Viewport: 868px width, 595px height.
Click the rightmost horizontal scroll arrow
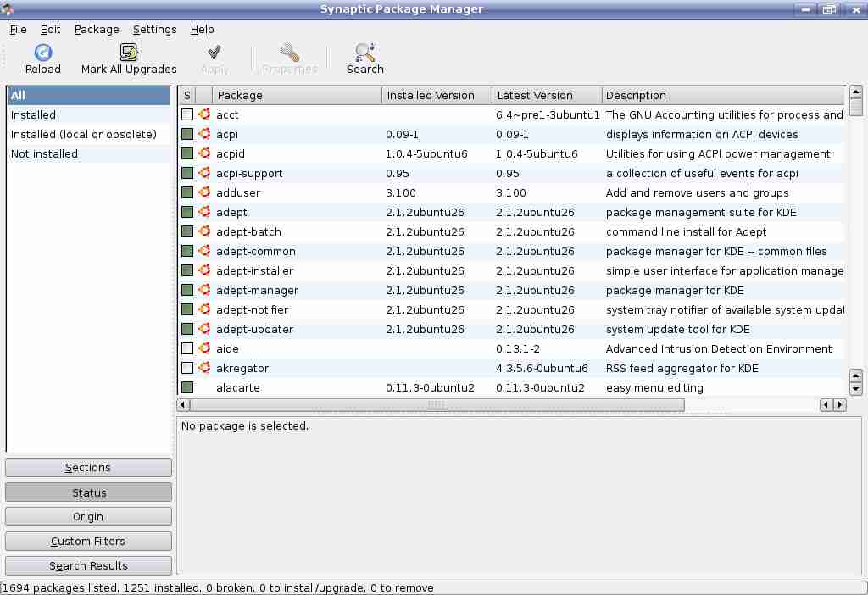840,404
